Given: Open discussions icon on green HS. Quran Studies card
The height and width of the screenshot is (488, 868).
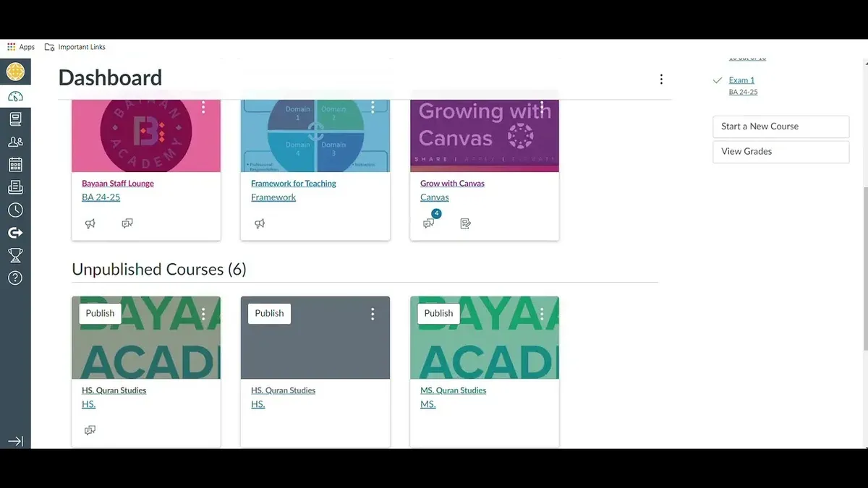Looking at the screenshot, I should 90,430.
